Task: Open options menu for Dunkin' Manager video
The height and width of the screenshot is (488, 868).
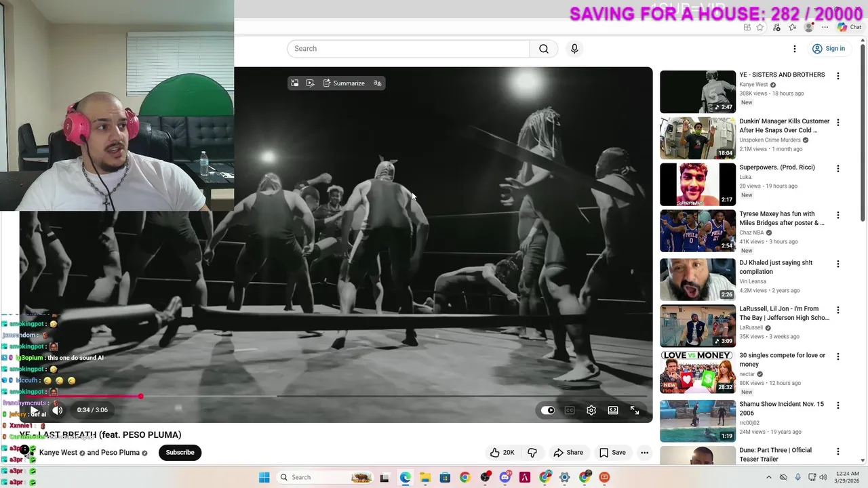Action: pos(837,123)
